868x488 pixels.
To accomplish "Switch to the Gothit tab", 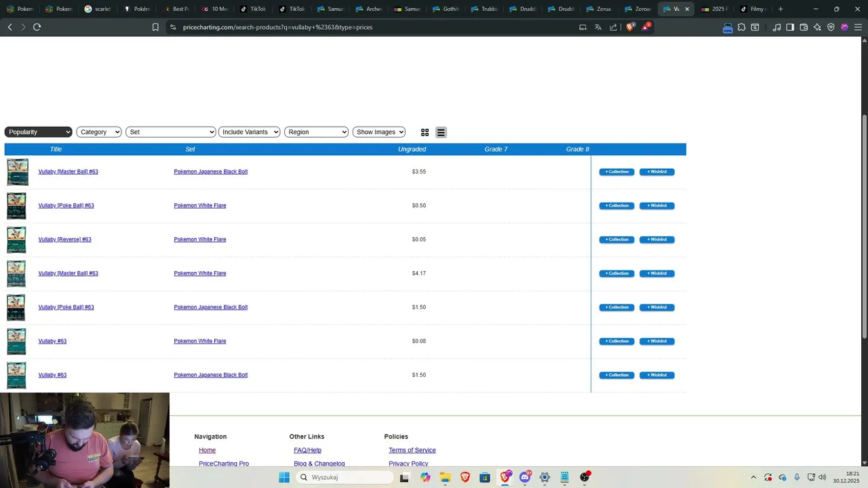I will [445, 9].
